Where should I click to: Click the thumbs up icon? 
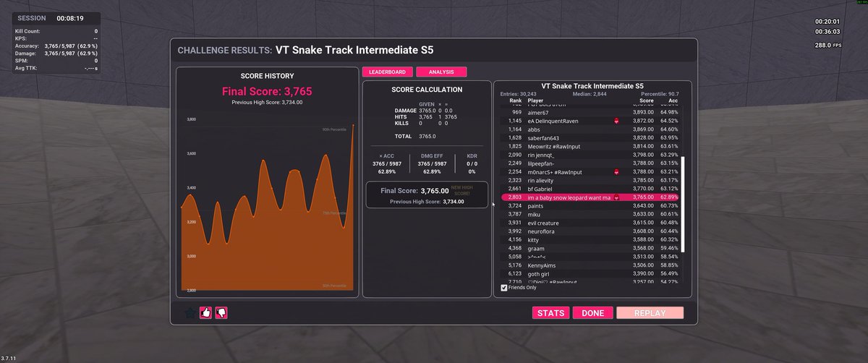coord(206,313)
